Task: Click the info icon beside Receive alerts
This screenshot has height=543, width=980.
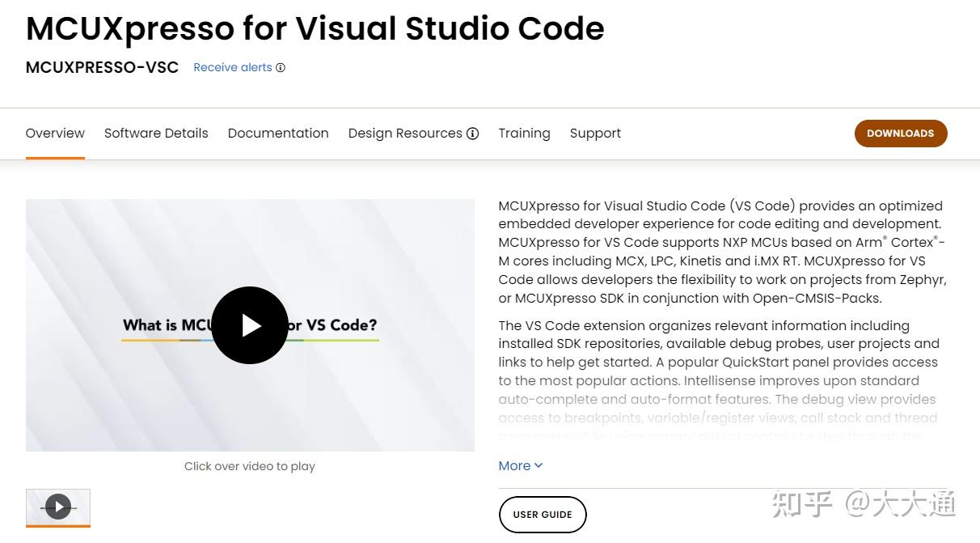Action: pyautogui.click(x=281, y=68)
